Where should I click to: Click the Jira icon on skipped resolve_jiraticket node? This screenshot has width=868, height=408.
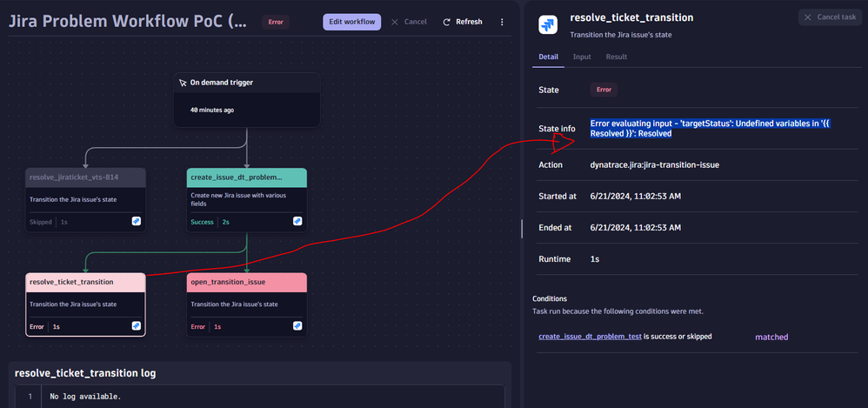[137, 222]
